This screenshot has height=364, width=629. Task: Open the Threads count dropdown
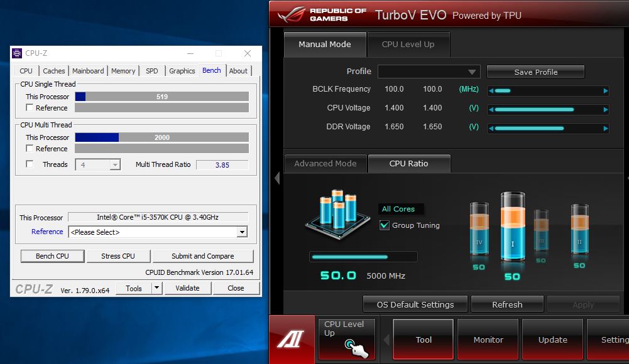(x=115, y=165)
